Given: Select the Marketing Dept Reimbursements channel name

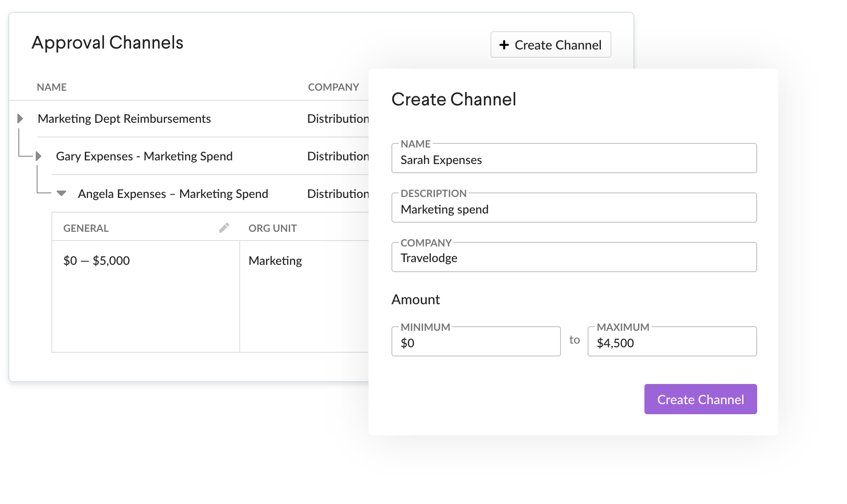Looking at the screenshot, I should coord(124,119).
